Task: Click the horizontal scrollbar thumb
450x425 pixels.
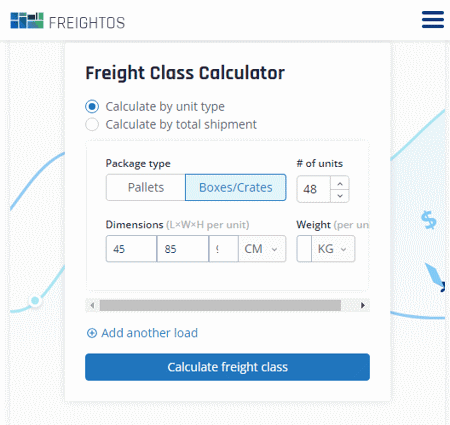Action: [220, 305]
